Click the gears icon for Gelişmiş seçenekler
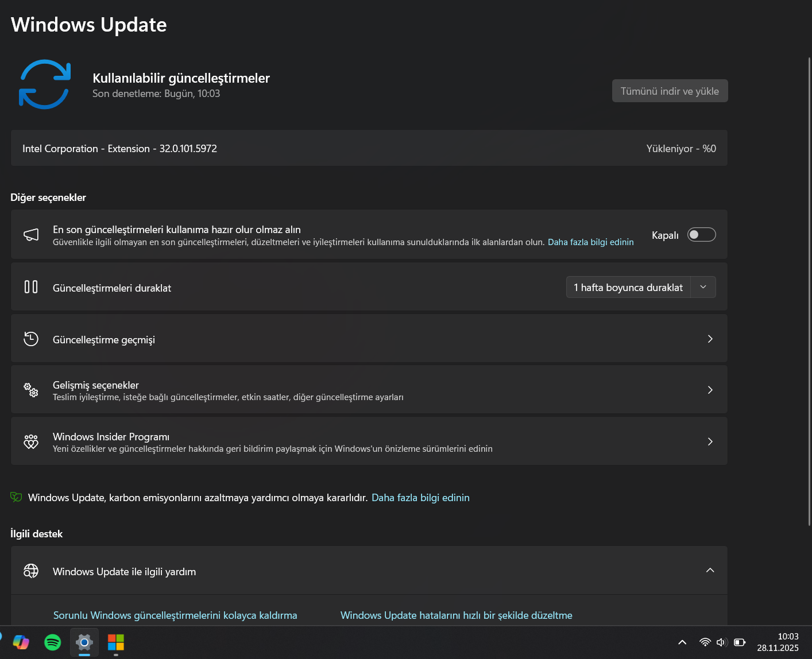 31,390
